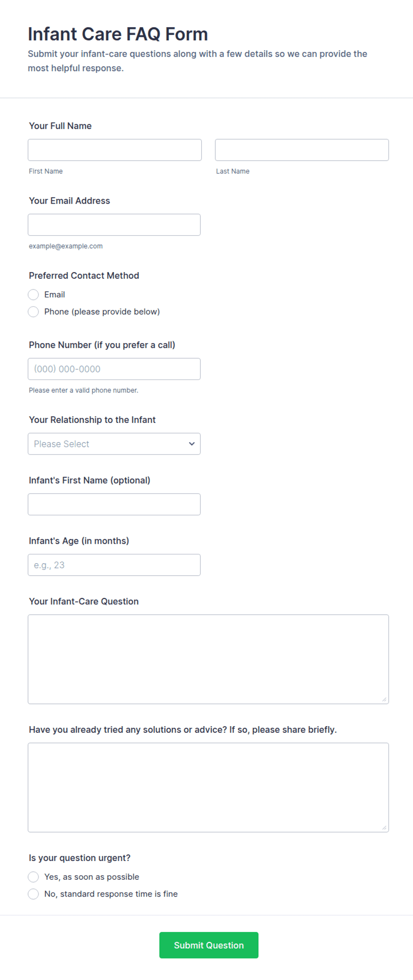Click the Infant's Age in months field
The image size is (413, 980).
pos(114,565)
